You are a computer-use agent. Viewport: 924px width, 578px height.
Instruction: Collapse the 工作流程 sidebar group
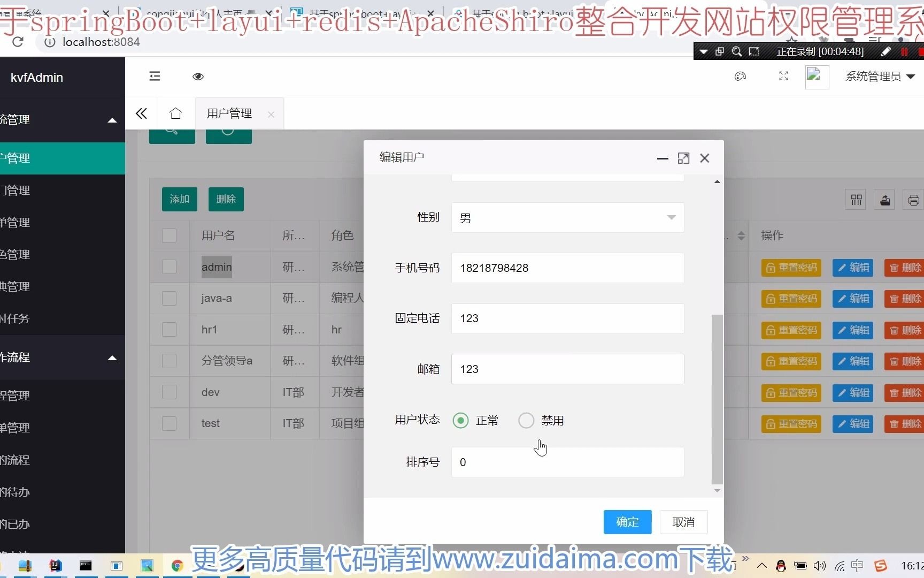(x=63, y=358)
